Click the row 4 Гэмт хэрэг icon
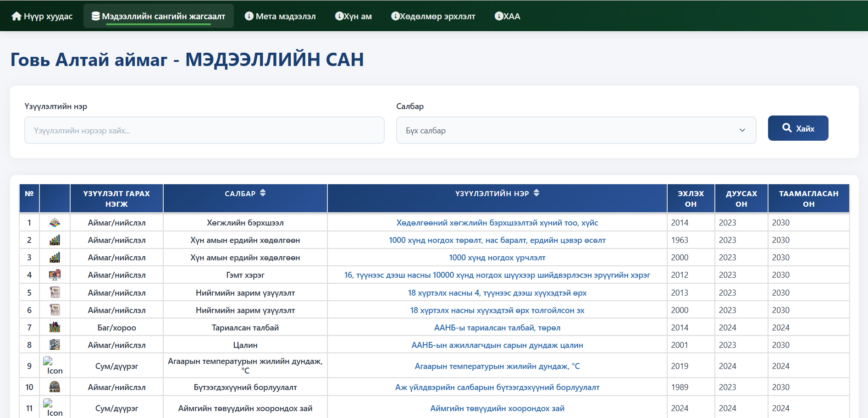 pyautogui.click(x=55, y=275)
